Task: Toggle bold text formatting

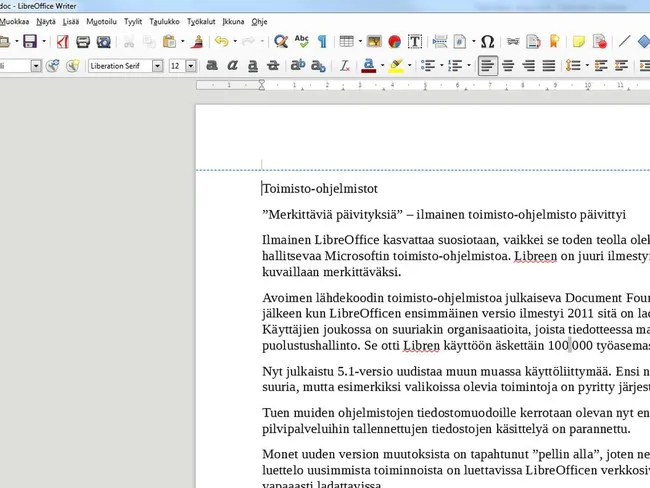Action: 212,66
